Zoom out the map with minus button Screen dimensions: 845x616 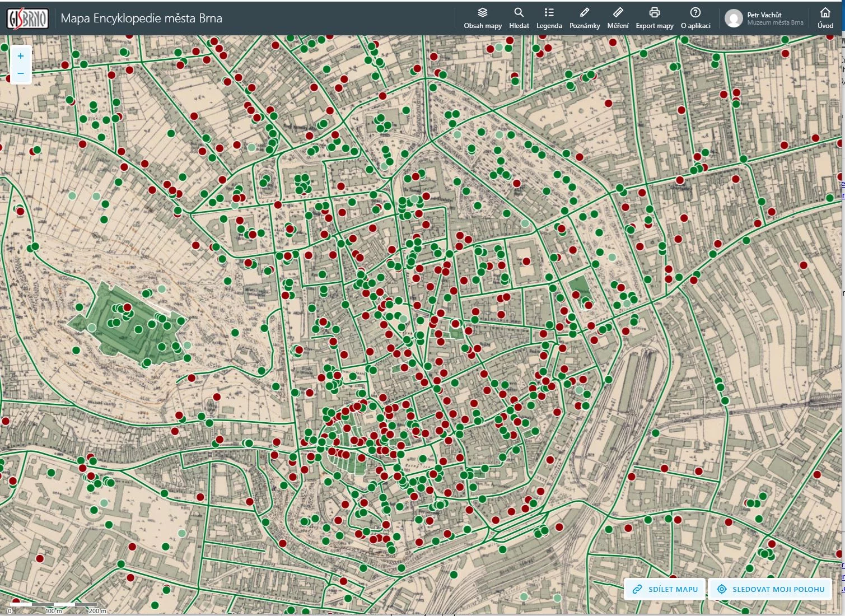21,73
